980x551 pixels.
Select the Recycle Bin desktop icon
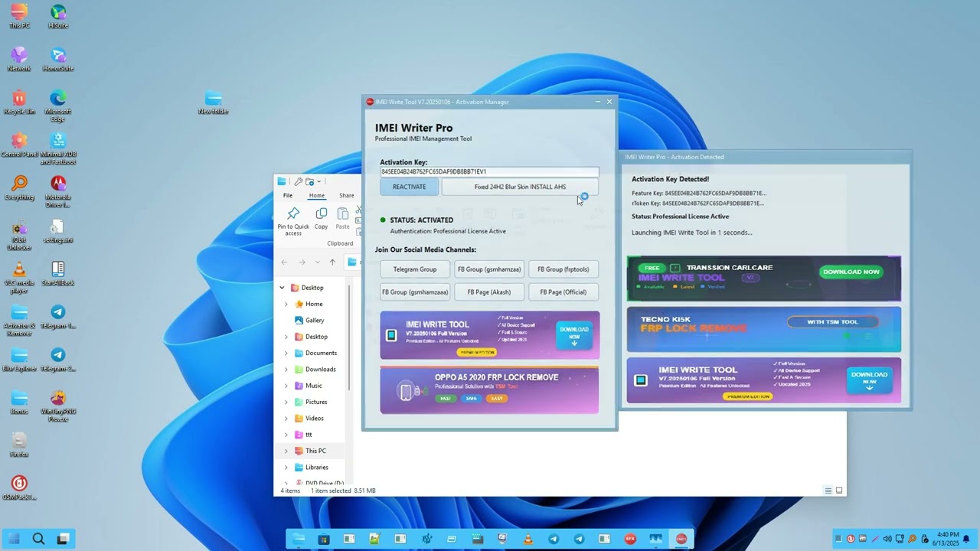click(19, 102)
